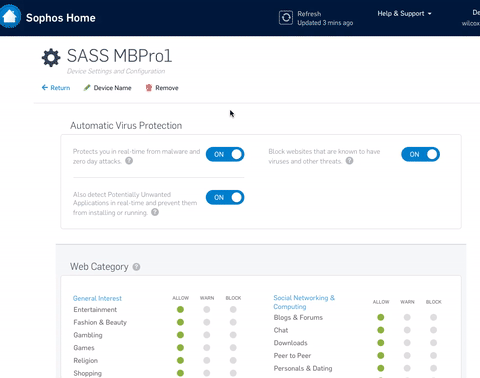The image size is (480, 378).
Task: Click Device Name to rename device
Action: coord(112,88)
